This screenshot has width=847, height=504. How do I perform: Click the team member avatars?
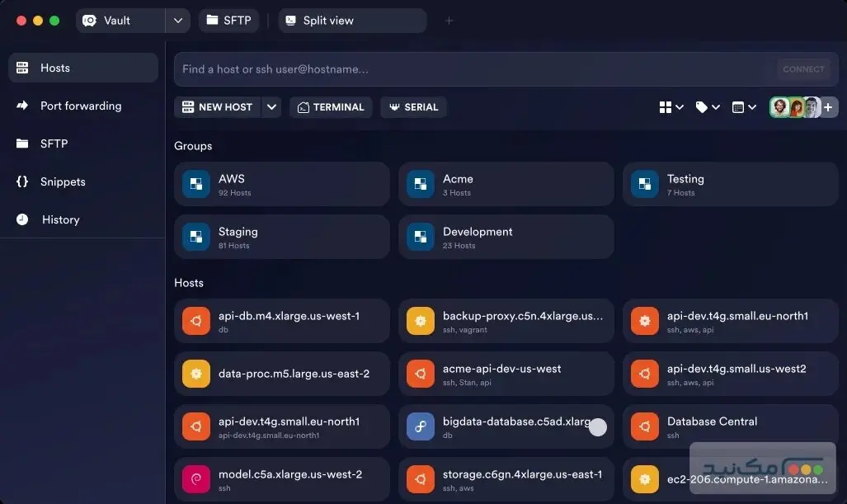(x=795, y=107)
